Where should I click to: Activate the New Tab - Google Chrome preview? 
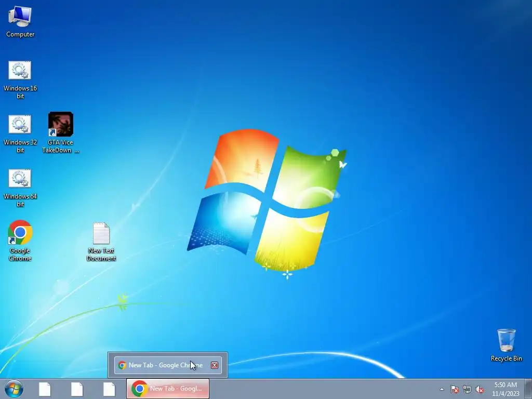point(168,365)
